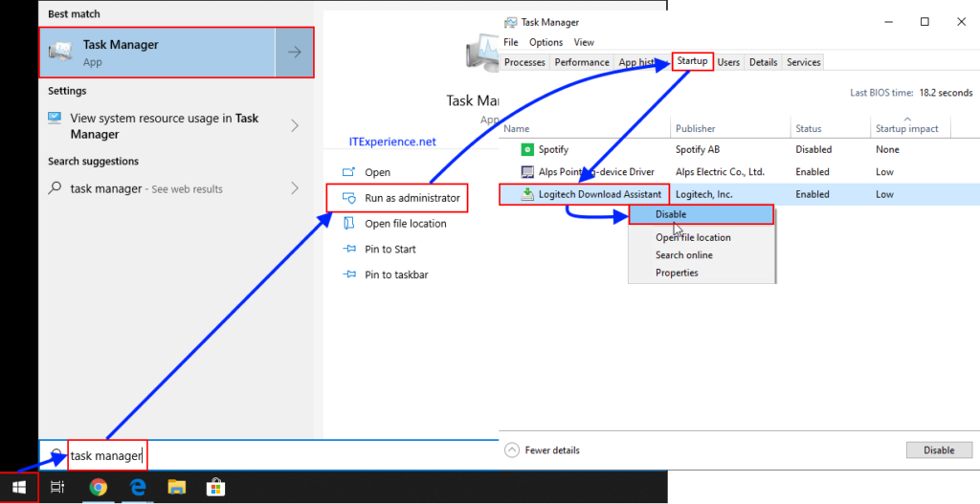Sort by the Status column header
This screenshot has width=980, height=504.
[x=831, y=128]
